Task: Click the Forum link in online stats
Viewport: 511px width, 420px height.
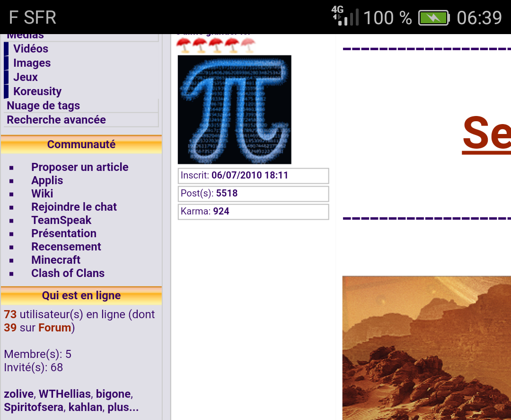Action: [x=54, y=328]
